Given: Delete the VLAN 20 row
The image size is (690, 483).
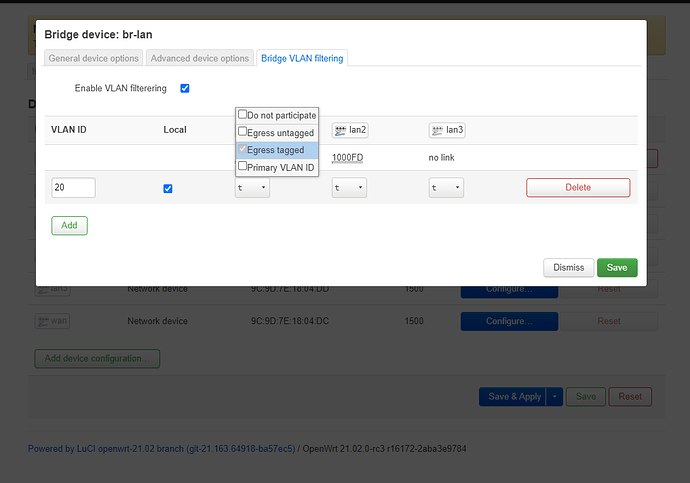Looking at the screenshot, I should click(578, 187).
